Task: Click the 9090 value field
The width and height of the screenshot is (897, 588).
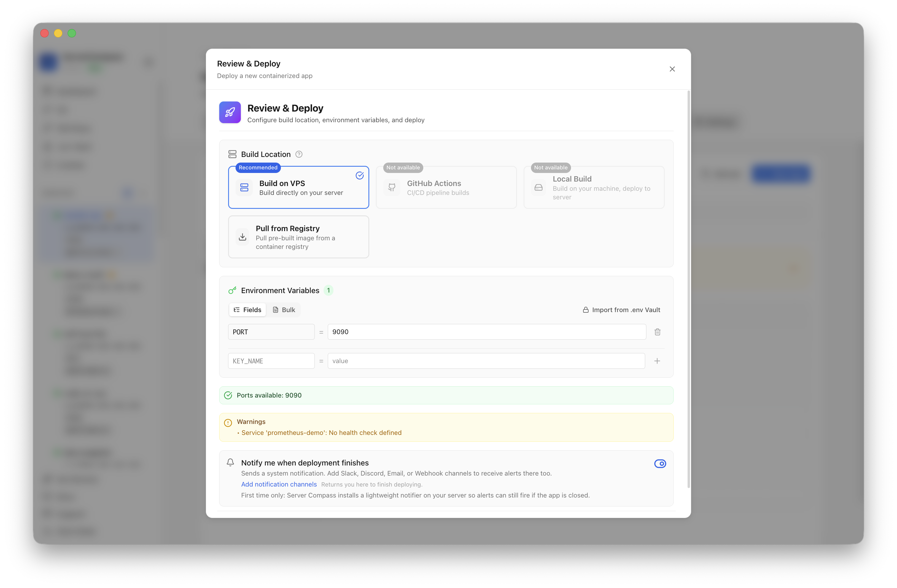Action: point(487,332)
